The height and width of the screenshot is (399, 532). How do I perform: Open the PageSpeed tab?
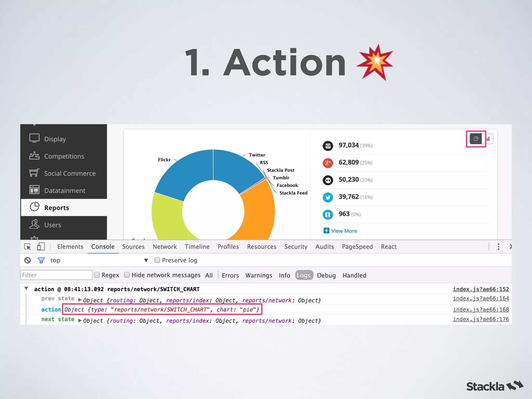(x=357, y=247)
